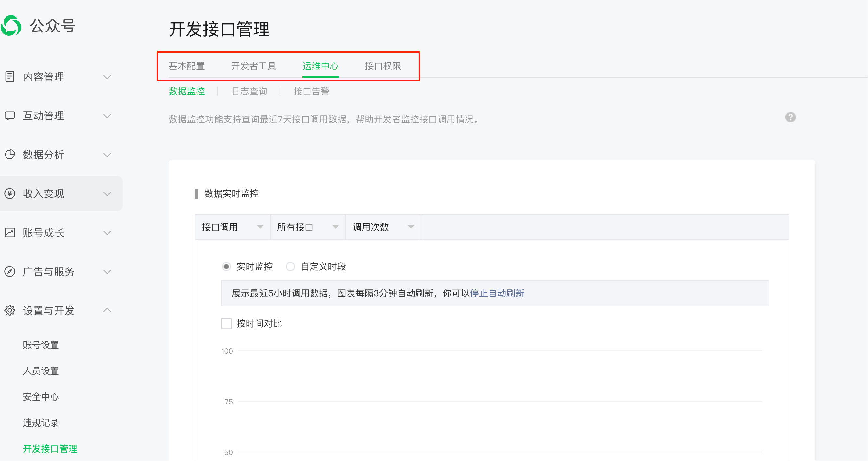
Task: Select the 运维中心 tab
Action: [x=320, y=66]
